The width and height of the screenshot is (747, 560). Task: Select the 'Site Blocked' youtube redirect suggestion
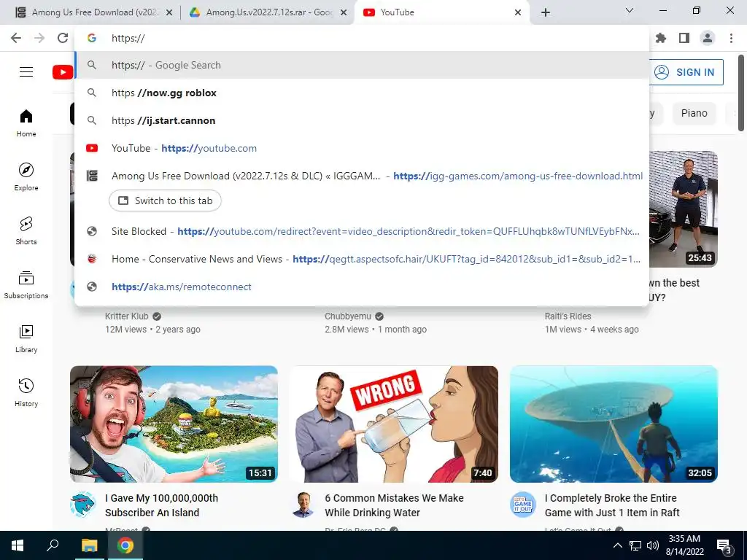click(362, 231)
